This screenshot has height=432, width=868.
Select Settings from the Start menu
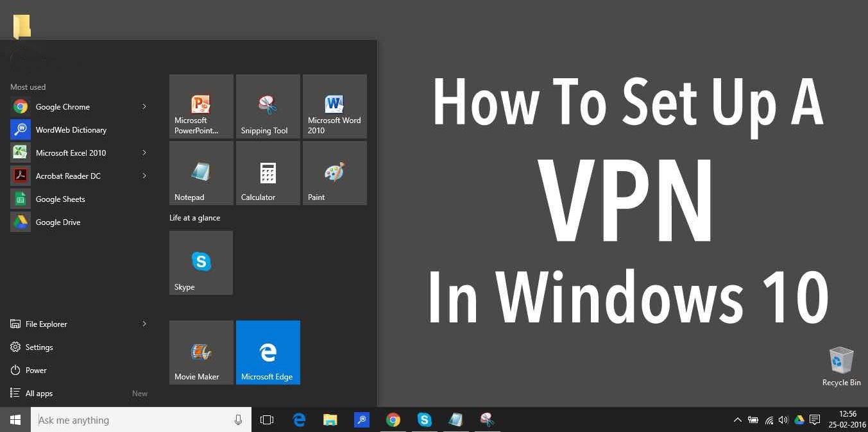[40, 347]
